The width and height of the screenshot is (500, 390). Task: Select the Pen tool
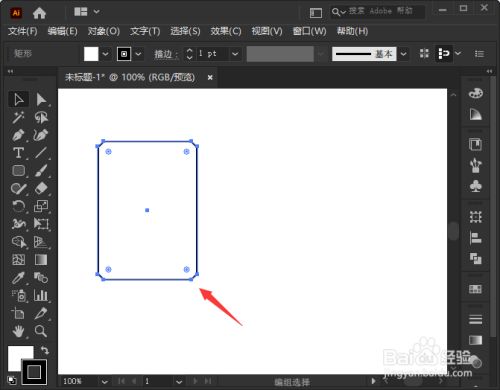click(18, 135)
